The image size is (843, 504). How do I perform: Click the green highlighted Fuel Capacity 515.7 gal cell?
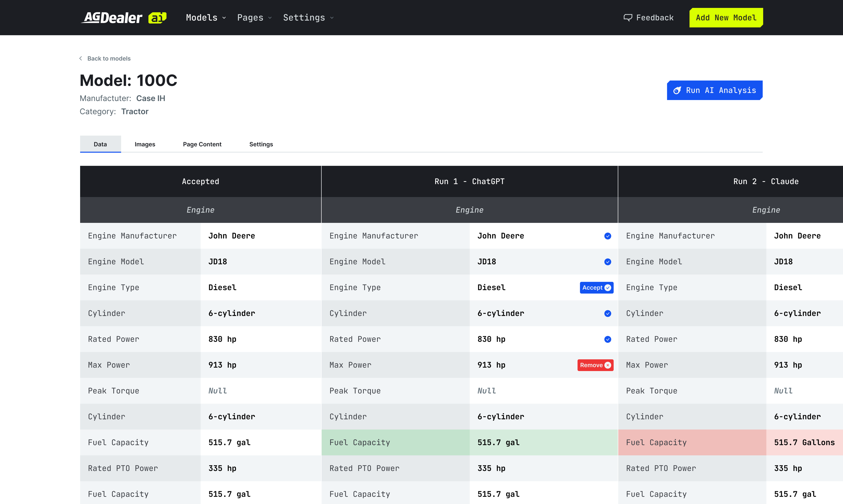(x=543, y=443)
